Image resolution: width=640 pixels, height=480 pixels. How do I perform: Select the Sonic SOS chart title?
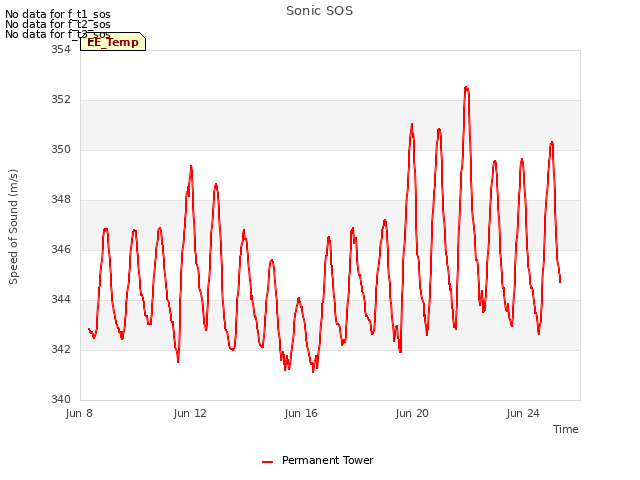[x=319, y=11]
